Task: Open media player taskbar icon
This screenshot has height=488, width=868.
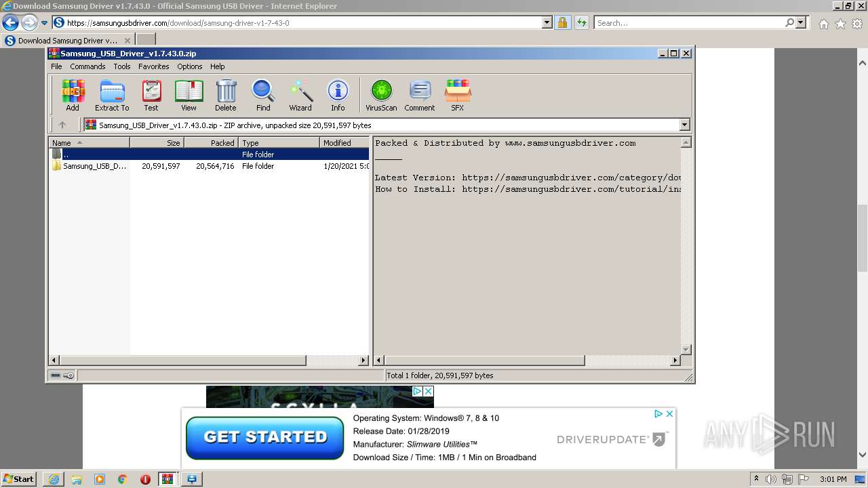Action: coord(100,479)
